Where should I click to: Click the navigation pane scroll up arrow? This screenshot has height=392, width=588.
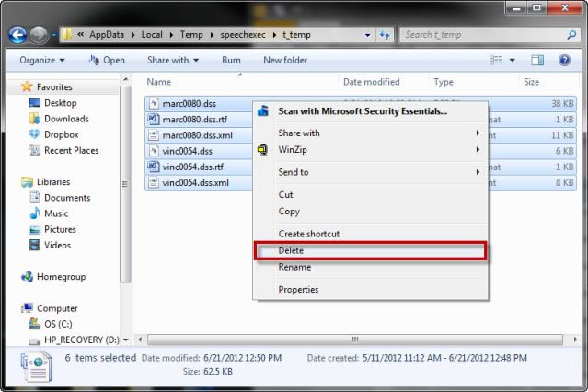click(126, 79)
